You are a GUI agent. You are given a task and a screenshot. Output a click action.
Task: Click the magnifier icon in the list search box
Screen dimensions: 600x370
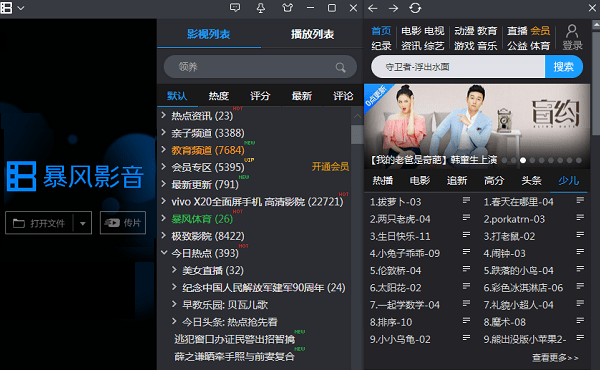point(340,68)
